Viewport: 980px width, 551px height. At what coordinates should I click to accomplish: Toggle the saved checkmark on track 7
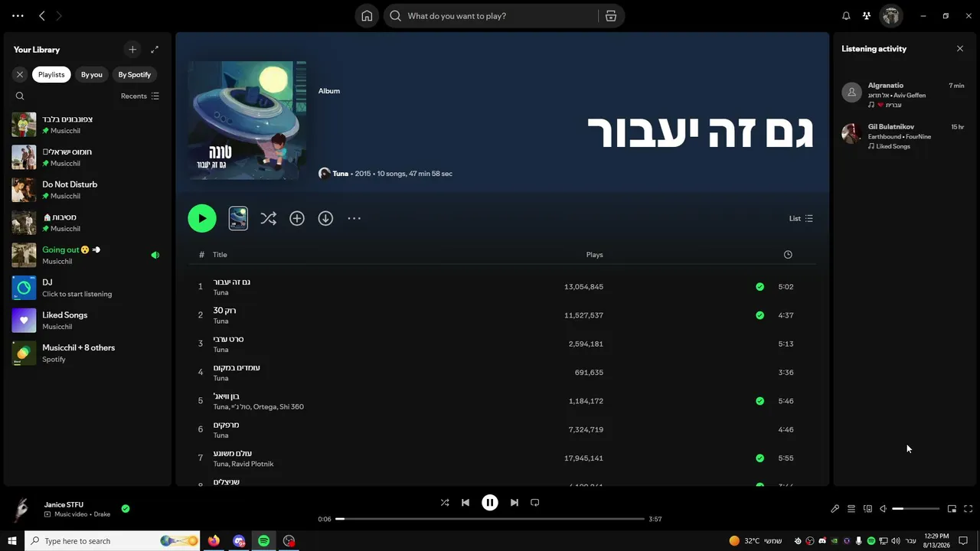[x=759, y=458]
